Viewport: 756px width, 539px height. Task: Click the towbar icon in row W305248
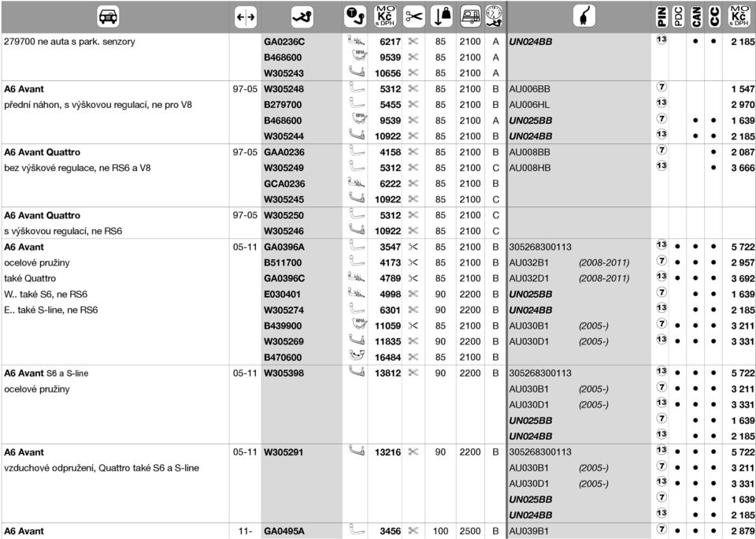click(356, 88)
